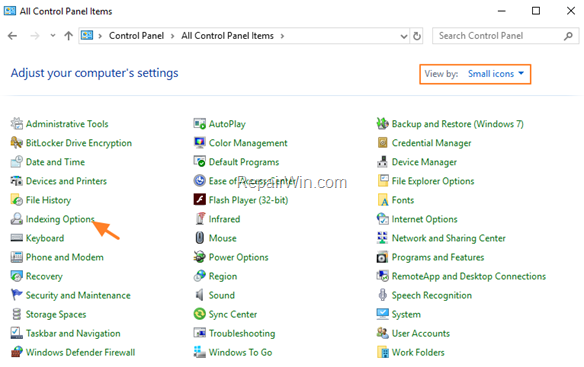
Task: Click the Up one level arrow
Action: tap(69, 36)
